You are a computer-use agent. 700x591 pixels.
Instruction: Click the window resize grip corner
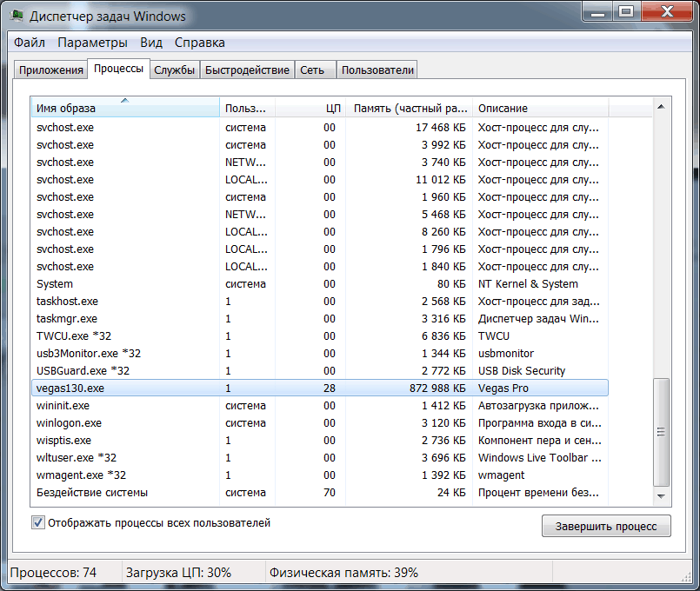tap(686, 577)
